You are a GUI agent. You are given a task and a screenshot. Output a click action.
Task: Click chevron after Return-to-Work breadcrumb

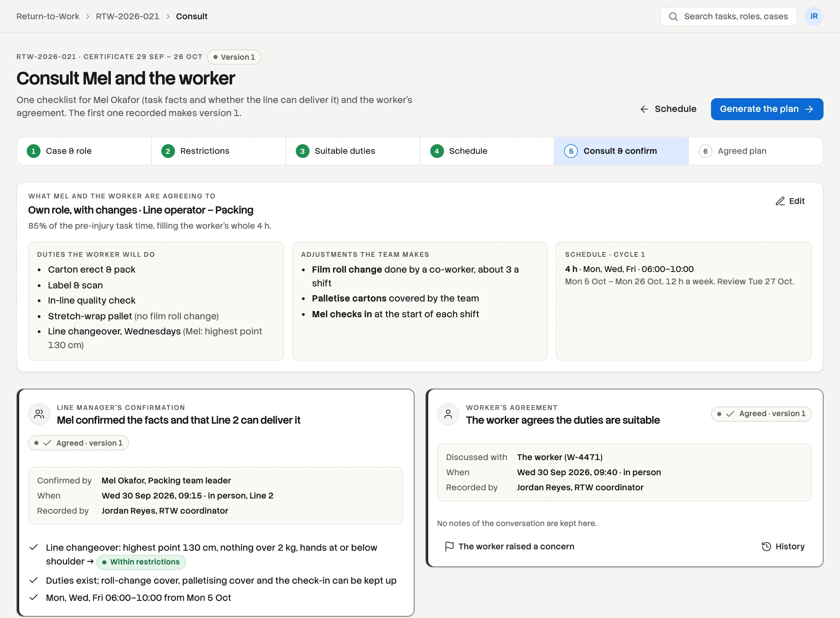(88, 16)
